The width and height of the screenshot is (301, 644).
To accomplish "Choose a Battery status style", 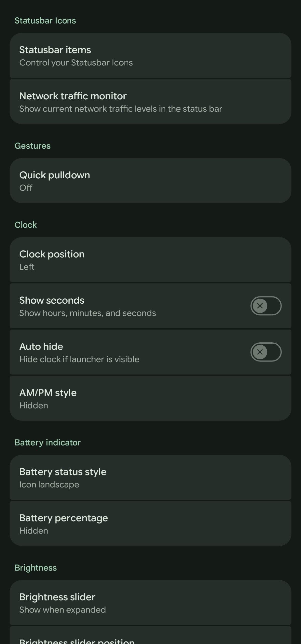I will (150, 477).
